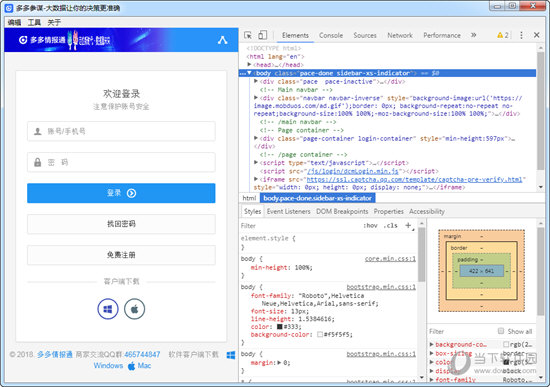Collapse the body element node

[249, 73]
